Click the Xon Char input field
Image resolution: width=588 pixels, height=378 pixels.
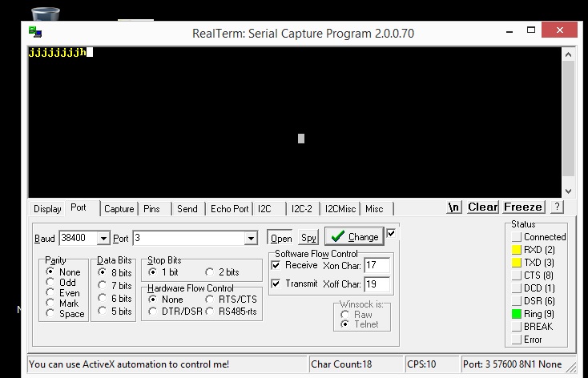pos(377,265)
